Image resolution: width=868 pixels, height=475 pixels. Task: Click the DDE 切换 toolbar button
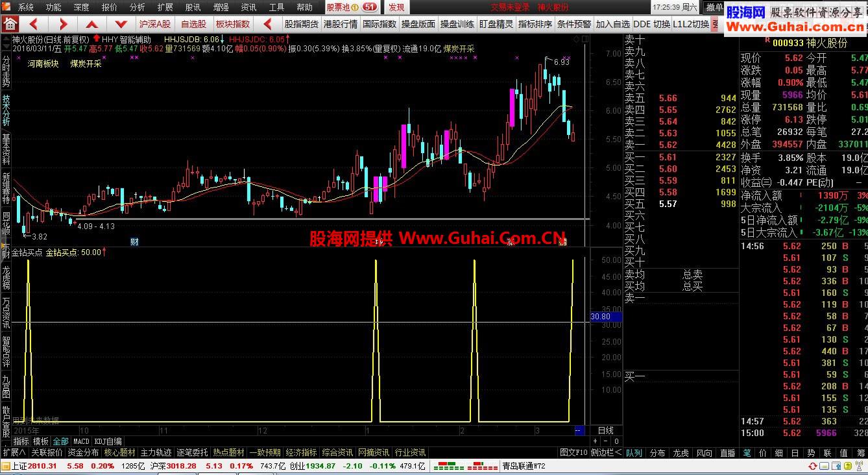coord(651,24)
